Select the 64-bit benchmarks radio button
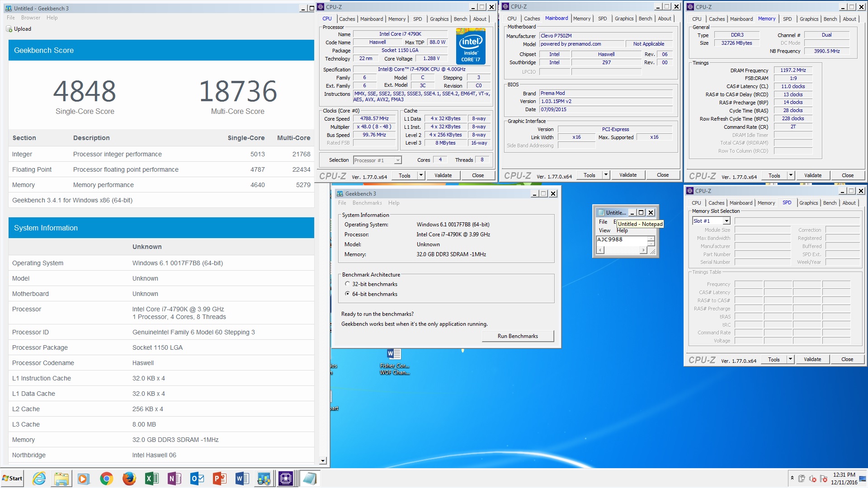Screen dimensions: 868x488 coord(347,294)
